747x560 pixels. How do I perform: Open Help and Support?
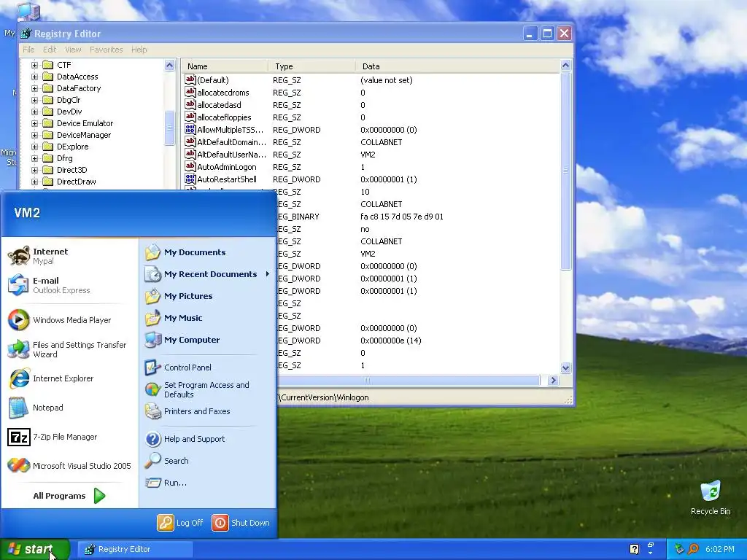coord(185,439)
